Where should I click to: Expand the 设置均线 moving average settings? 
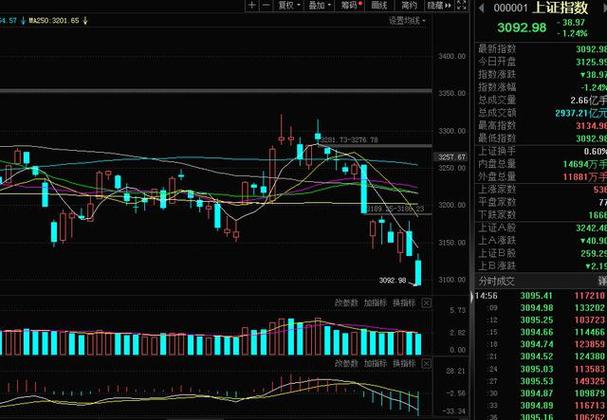(x=407, y=20)
